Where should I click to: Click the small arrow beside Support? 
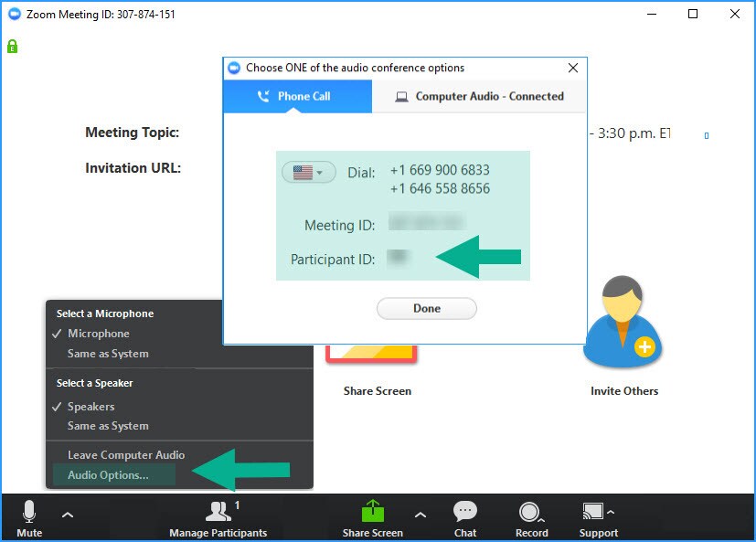tap(611, 512)
